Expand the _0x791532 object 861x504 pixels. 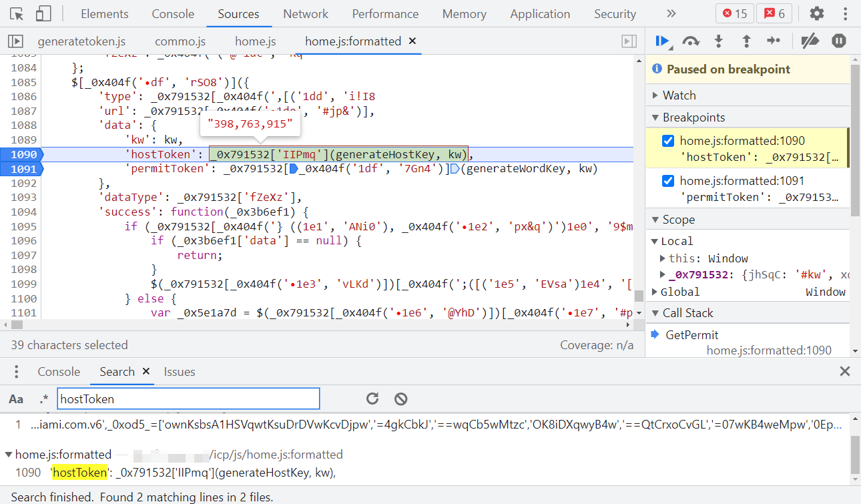pyautogui.click(x=663, y=274)
